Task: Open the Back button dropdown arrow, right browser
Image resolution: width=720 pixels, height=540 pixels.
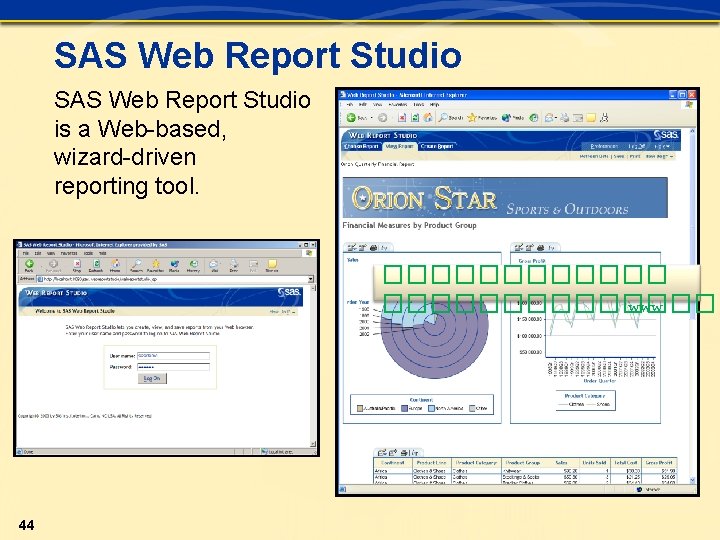Action: click(371, 118)
